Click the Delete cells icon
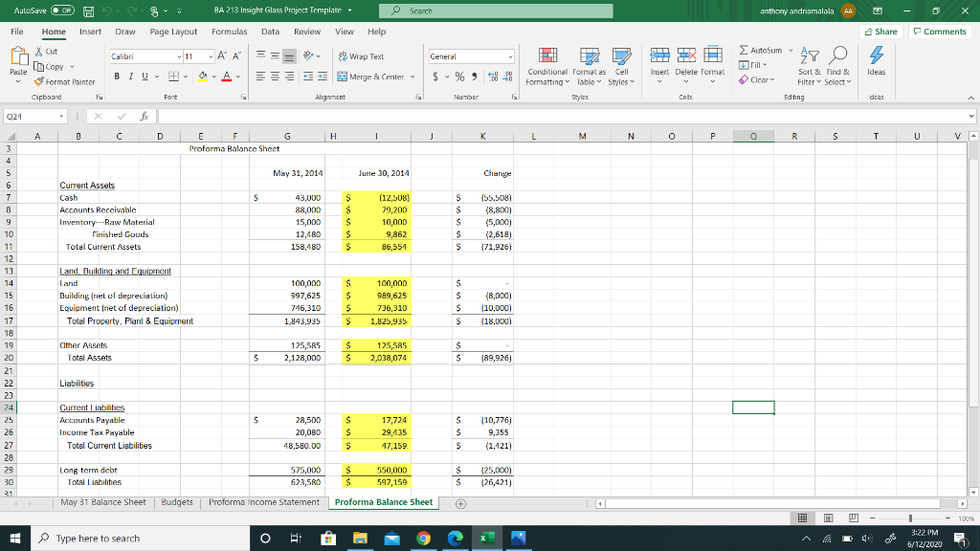This screenshot has width=980, height=551. [686, 55]
